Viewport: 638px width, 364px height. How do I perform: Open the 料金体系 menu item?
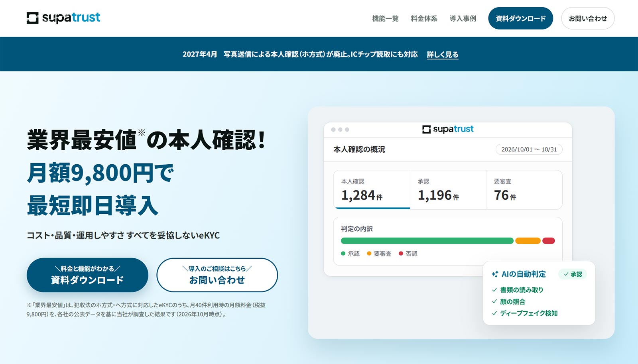click(x=424, y=18)
